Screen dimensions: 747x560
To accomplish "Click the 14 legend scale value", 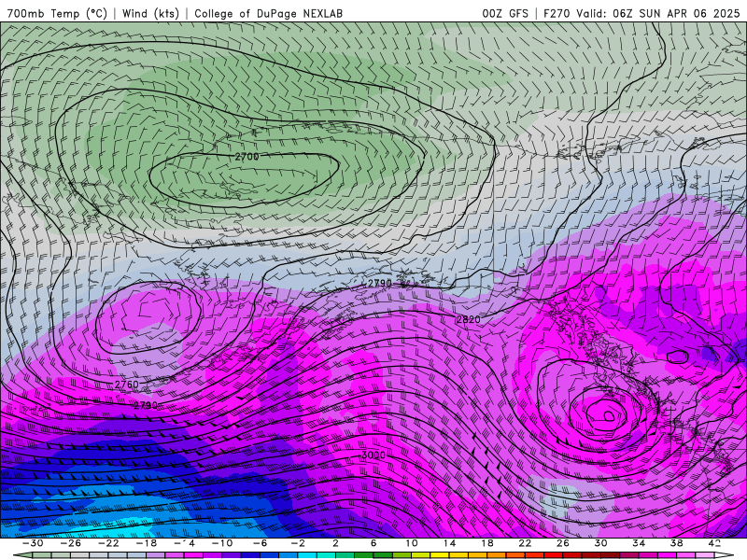I will (449, 543).
